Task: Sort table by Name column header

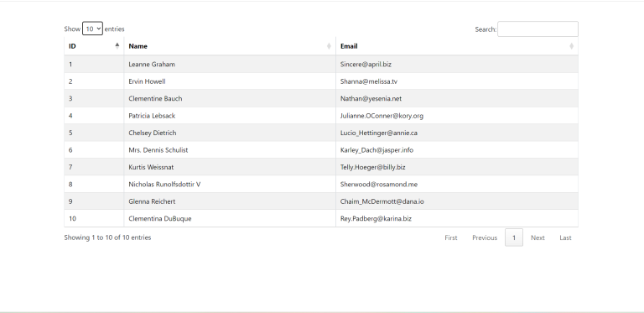Action: (230, 46)
